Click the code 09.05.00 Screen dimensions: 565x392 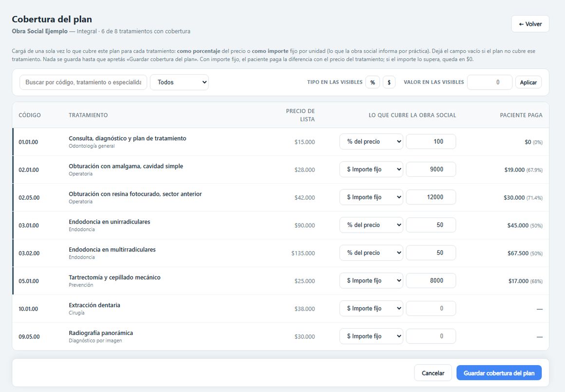pyautogui.click(x=29, y=337)
